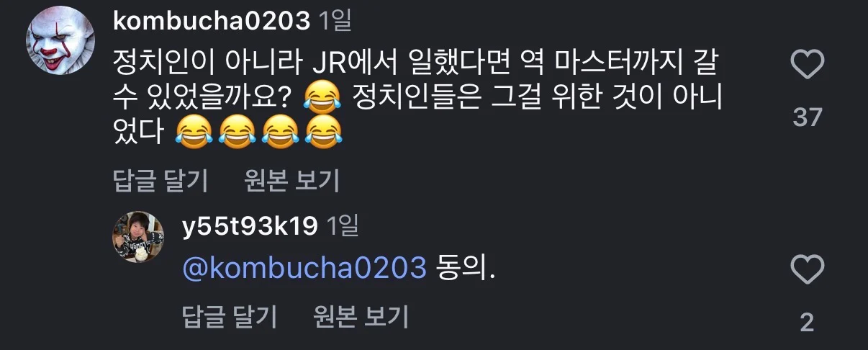The width and height of the screenshot is (868, 350).
Task: Click 원본 보기 under kombucha0203's comment
Action: [291, 181]
